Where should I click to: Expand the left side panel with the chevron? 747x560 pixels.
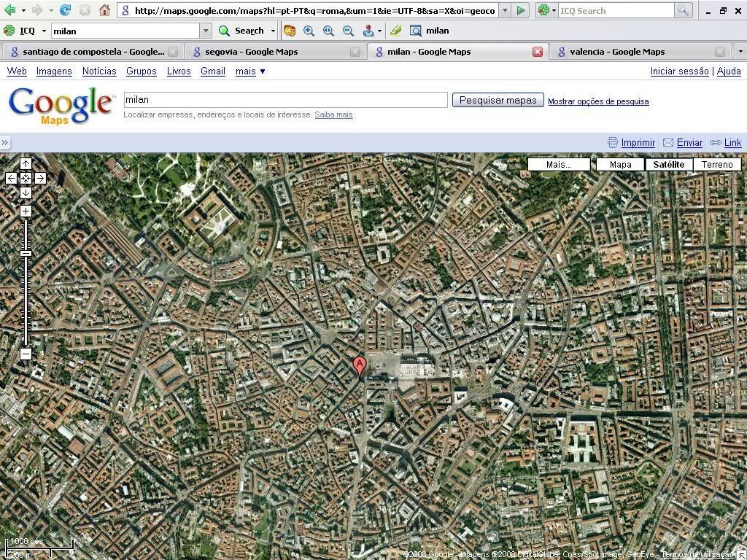(5, 143)
